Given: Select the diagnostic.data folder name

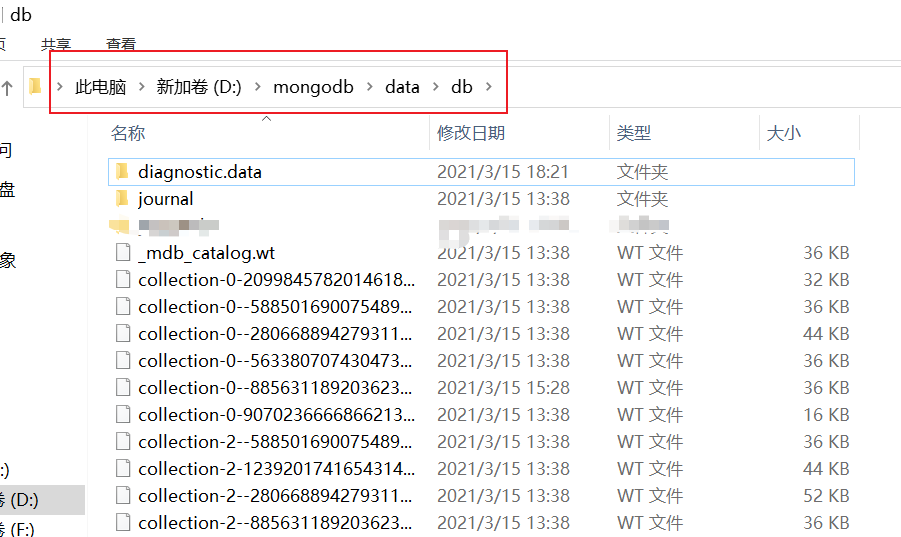Looking at the screenshot, I should pos(199,172).
